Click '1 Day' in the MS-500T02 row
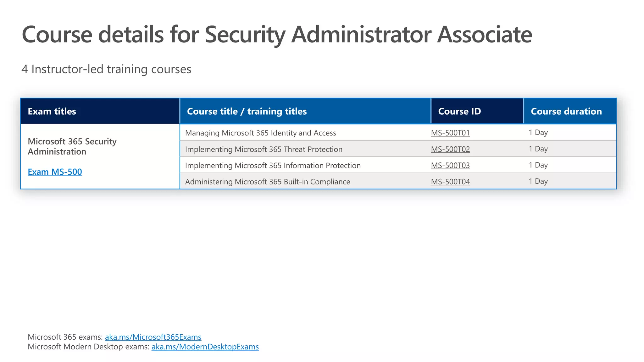The image size is (644, 362). pos(538,149)
